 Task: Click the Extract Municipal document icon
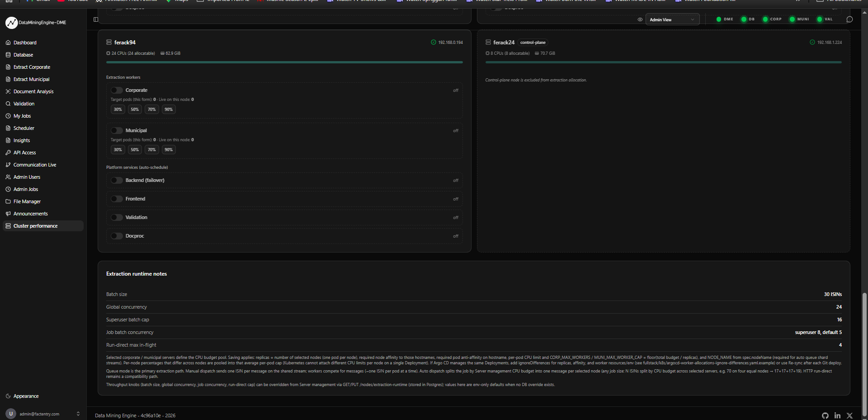tap(8, 79)
